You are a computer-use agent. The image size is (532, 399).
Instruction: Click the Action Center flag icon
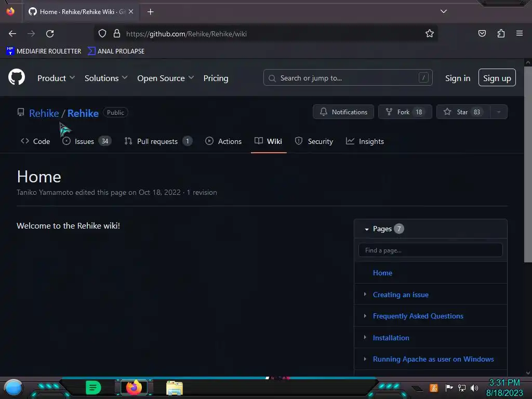pos(449,388)
